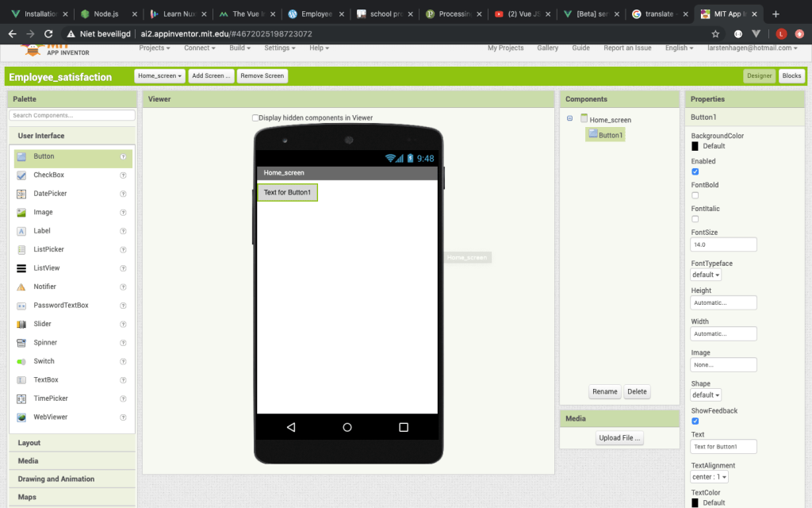The image size is (812, 508).
Task: Collapse the Home_screen tree node
Action: tap(569, 119)
